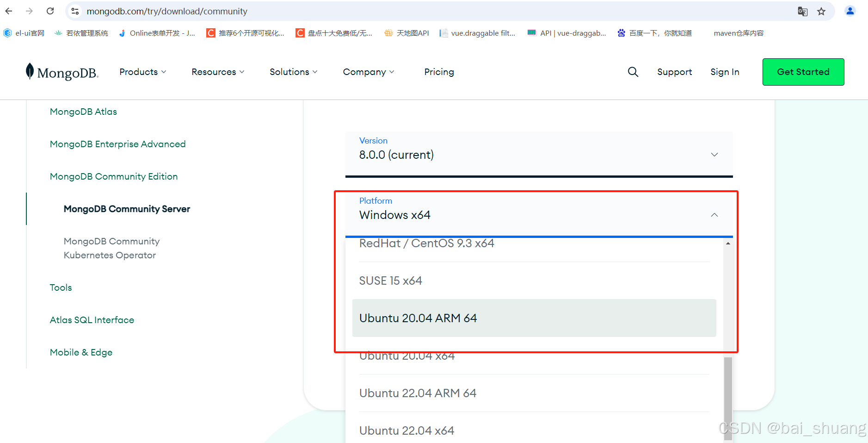Open Atlas SQL Interface in the sidebar
868x443 pixels.
coord(92,320)
